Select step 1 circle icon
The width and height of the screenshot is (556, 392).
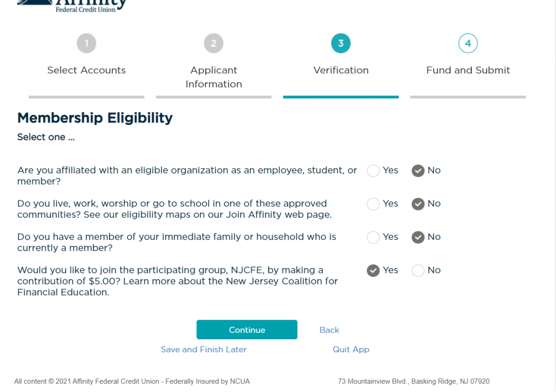coord(86,43)
